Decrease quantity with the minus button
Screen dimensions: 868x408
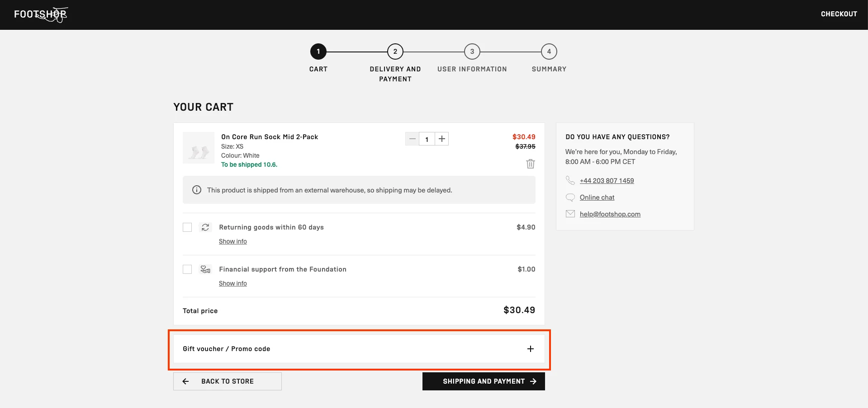(x=412, y=139)
